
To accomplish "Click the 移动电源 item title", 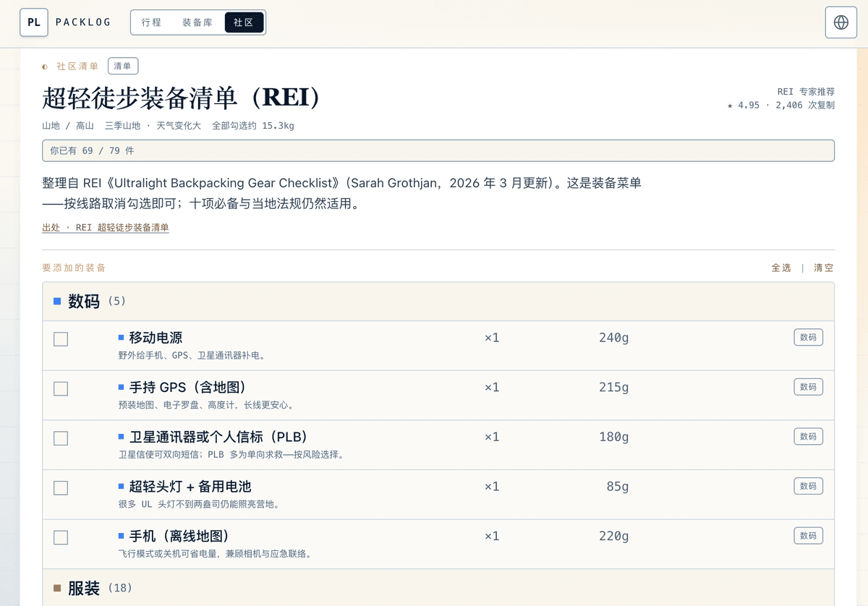I will click(156, 338).
